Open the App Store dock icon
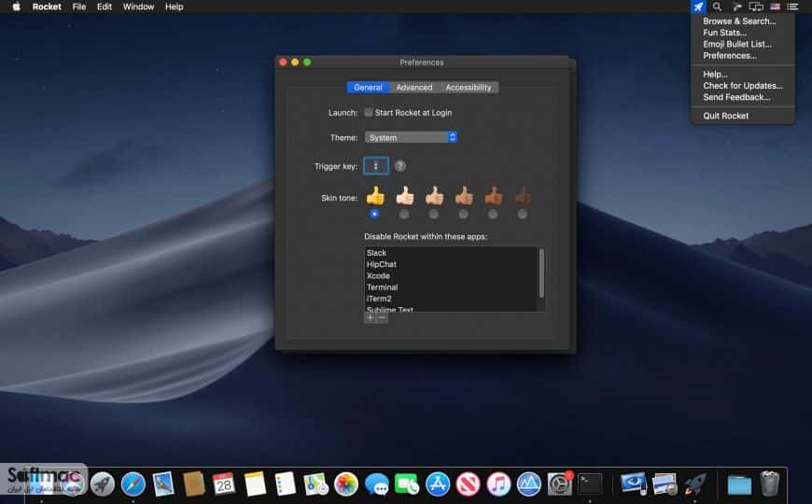Image resolution: width=812 pixels, height=504 pixels. coord(438,484)
